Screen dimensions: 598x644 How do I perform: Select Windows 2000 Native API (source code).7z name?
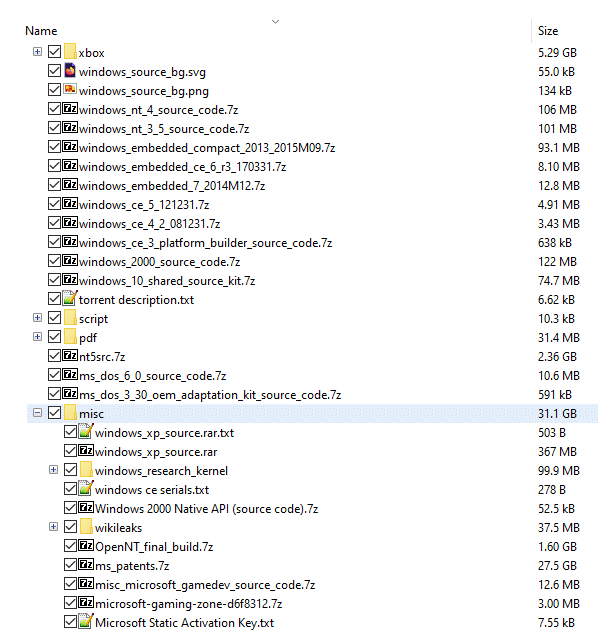pyautogui.click(x=207, y=509)
